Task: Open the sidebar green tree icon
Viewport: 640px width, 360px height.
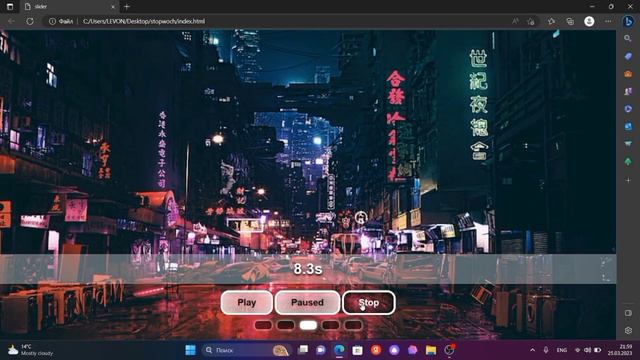Action: point(628,162)
